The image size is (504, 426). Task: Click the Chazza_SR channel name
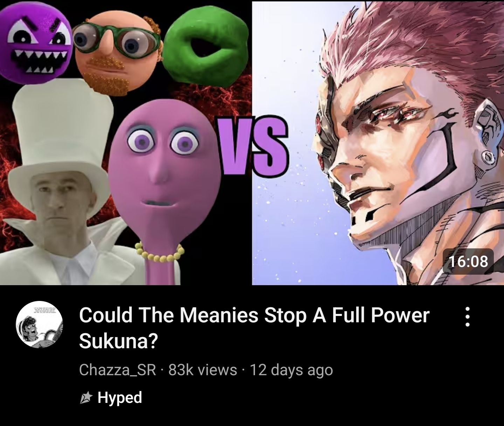coord(118,370)
